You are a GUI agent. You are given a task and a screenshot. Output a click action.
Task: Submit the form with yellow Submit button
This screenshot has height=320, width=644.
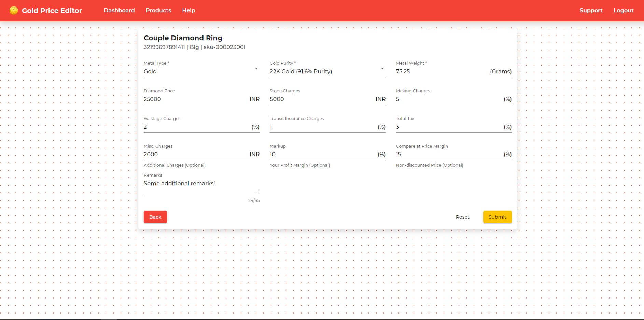pyautogui.click(x=497, y=217)
